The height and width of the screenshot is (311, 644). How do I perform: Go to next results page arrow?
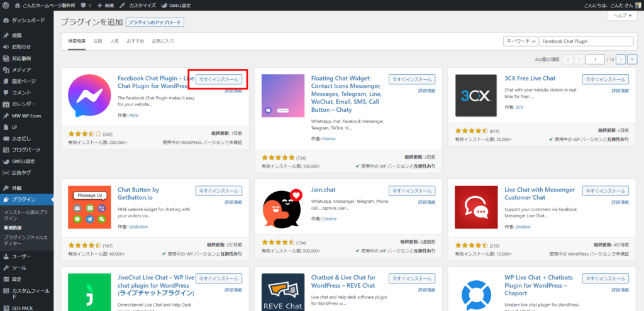click(x=621, y=60)
